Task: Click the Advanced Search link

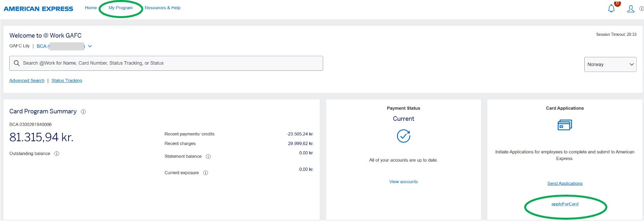Action: (x=27, y=80)
